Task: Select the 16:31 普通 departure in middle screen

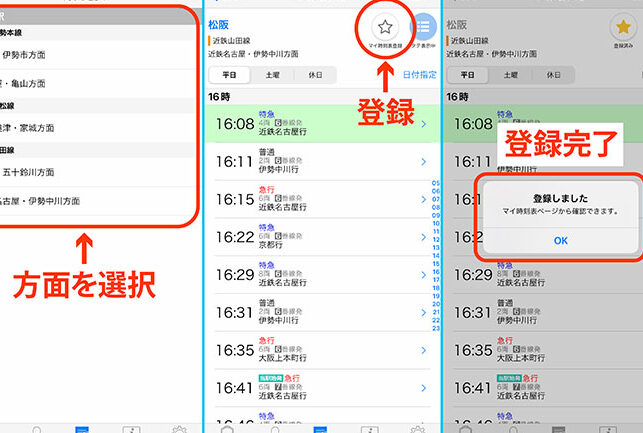Action: pyautogui.click(x=323, y=312)
